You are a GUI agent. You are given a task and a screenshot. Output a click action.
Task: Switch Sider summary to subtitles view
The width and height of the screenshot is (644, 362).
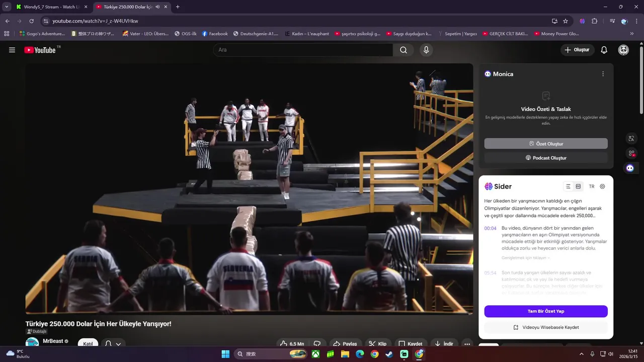coord(578,187)
